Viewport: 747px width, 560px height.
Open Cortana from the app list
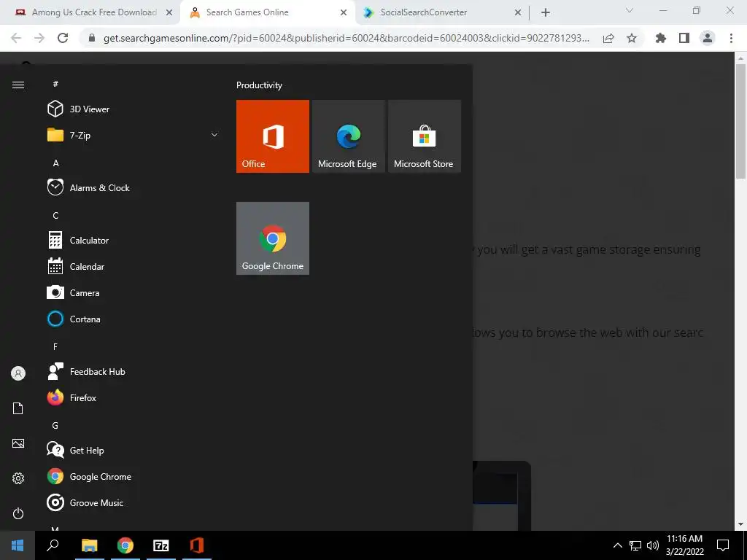tap(133, 319)
